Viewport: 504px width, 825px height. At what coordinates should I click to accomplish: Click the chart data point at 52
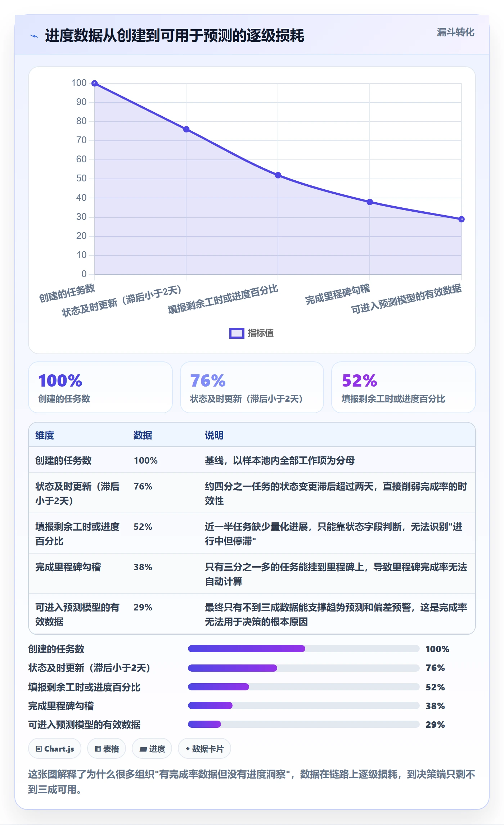click(278, 175)
